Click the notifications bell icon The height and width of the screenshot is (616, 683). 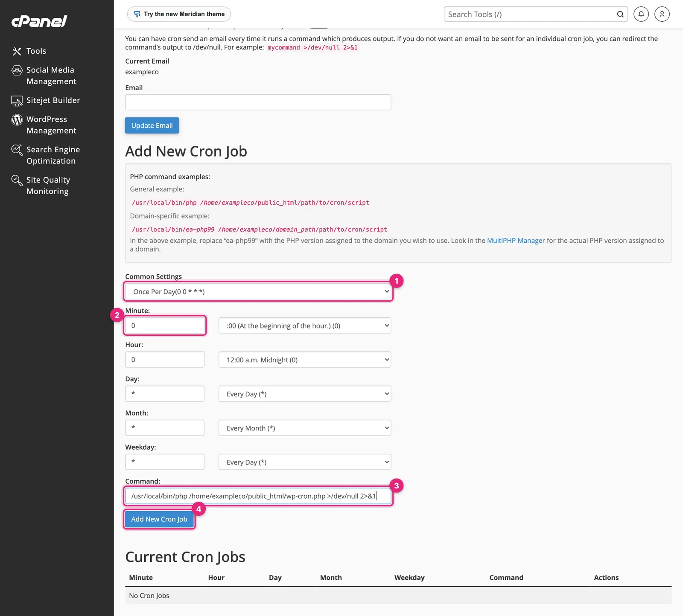coord(641,14)
